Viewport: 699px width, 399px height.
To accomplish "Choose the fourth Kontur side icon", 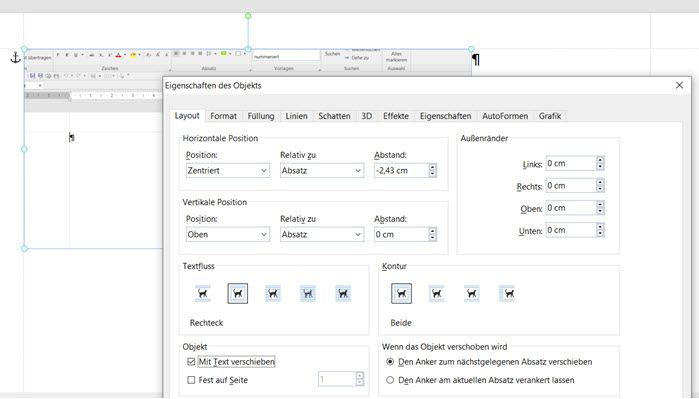I will tap(507, 294).
